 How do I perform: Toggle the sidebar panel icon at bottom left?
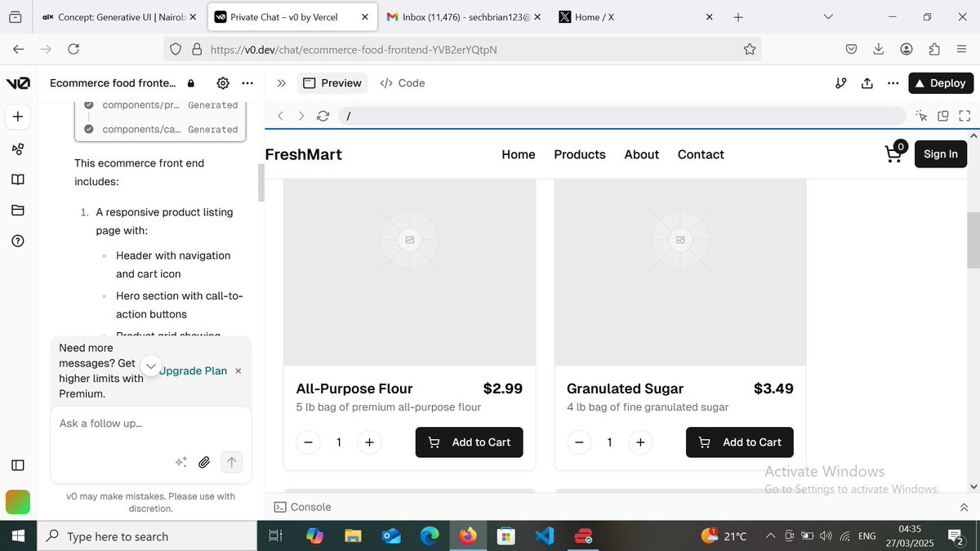[x=18, y=464]
